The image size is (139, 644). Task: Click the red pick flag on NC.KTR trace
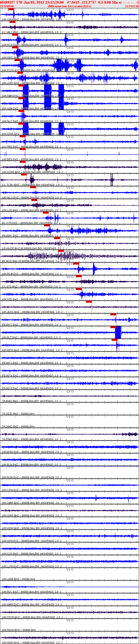(x=46, y=213)
